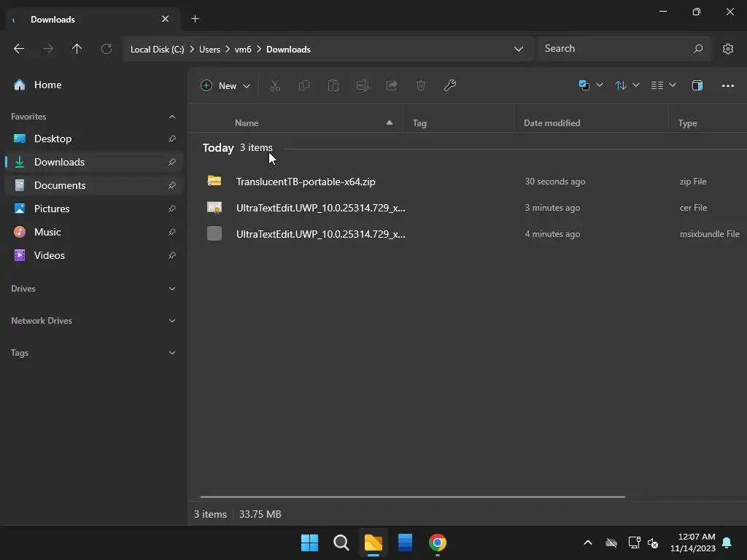Open the sort options arrows dropdown
This screenshot has height=560, width=747.
627,85
